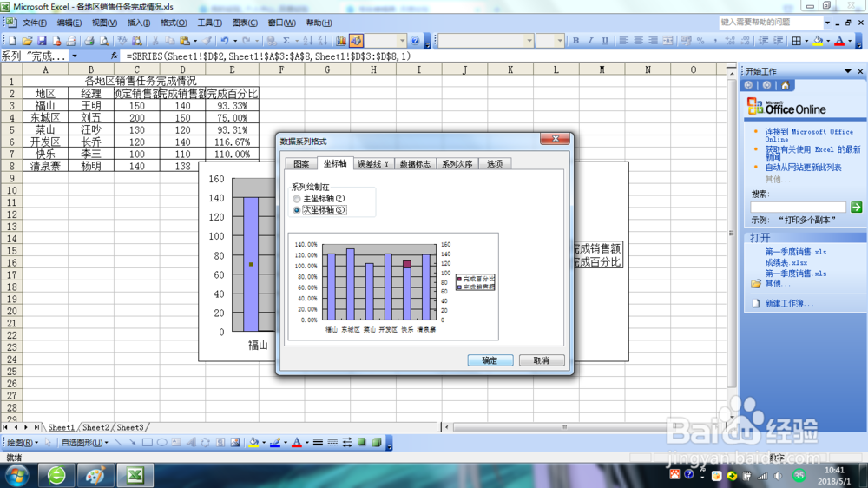
Task: Click the OK (确定) button
Action: [490, 360]
